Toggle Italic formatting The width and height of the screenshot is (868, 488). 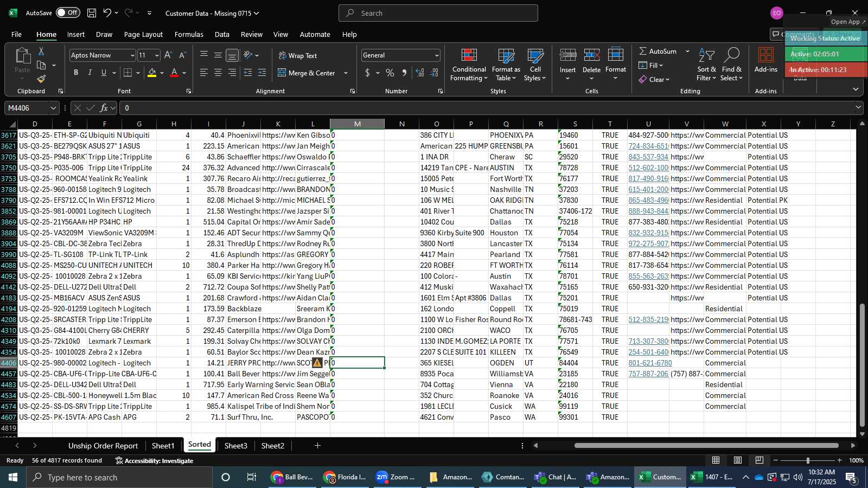(x=90, y=73)
